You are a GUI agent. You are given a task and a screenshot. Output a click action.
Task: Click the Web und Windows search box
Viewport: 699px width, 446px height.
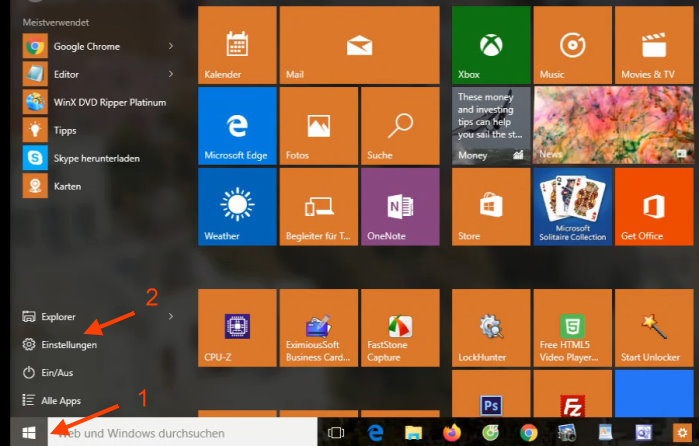180,432
